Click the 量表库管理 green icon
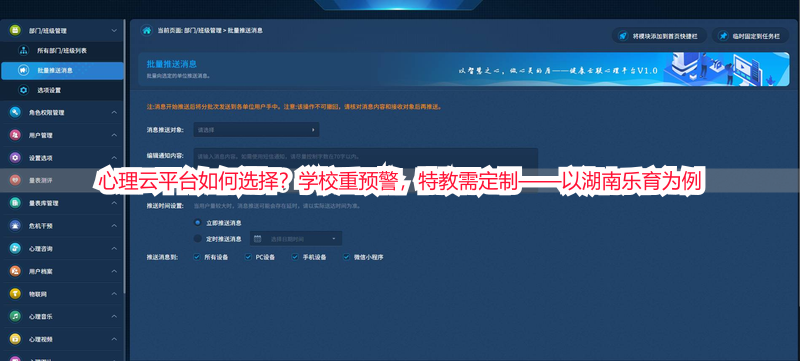The width and height of the screenshot is (800, 361). click(15, 203)
